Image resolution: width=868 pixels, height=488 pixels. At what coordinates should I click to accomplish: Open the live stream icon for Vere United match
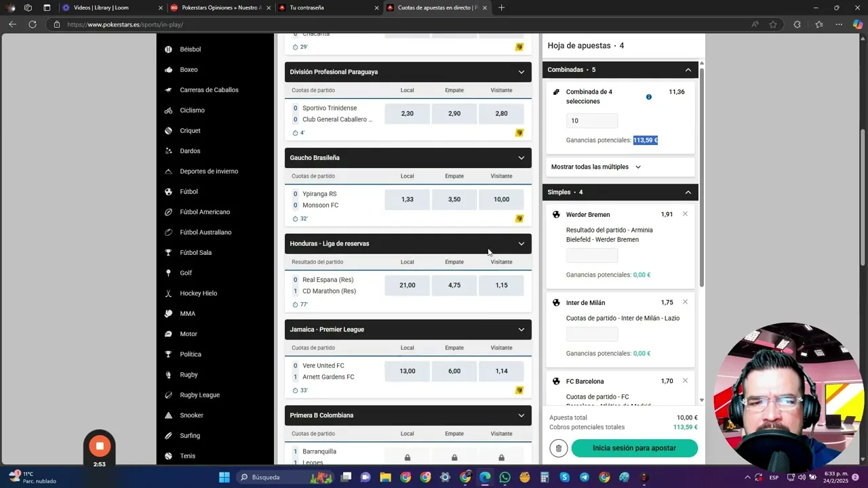(x=519, y=390)
